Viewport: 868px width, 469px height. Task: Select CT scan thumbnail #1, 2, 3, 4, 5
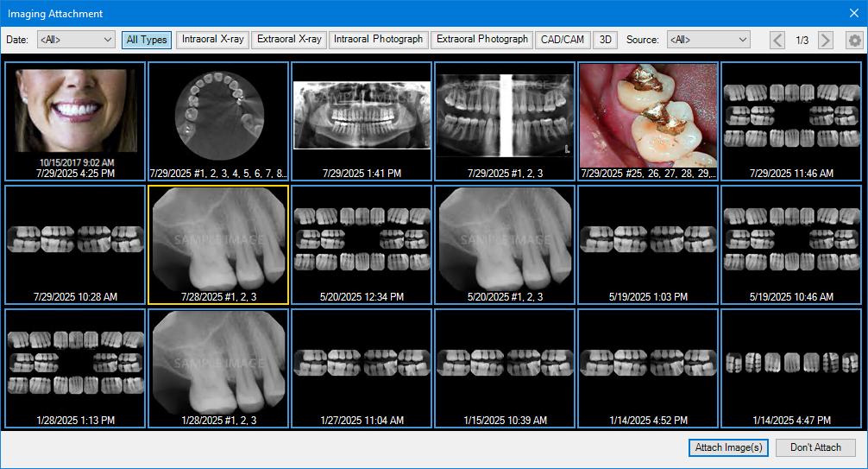coord(218,122)
